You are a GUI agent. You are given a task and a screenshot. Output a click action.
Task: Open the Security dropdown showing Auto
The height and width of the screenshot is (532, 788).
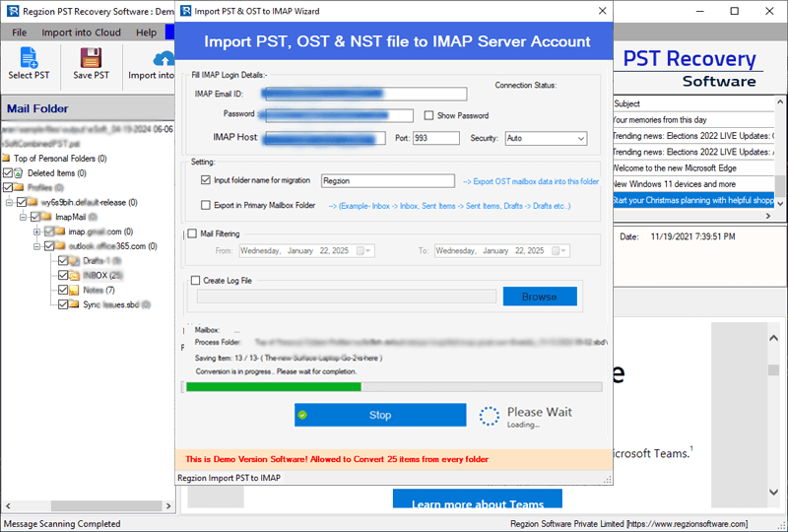click(545, 139)
